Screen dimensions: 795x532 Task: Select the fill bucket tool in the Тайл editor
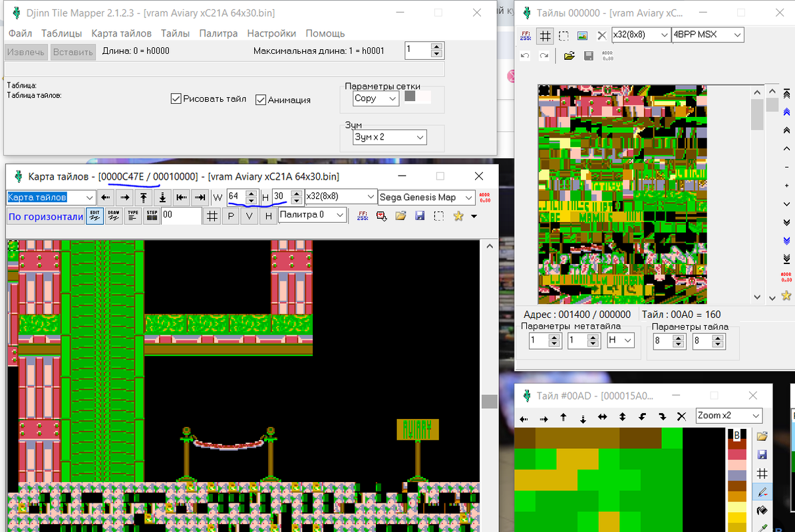pyautogui.click(x=762, y=510)
